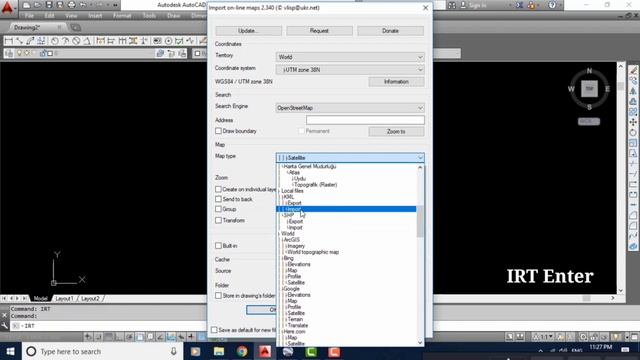Enable the Group checkbox
This screenshot has width=640, height=360.
[x=218, y=209]
